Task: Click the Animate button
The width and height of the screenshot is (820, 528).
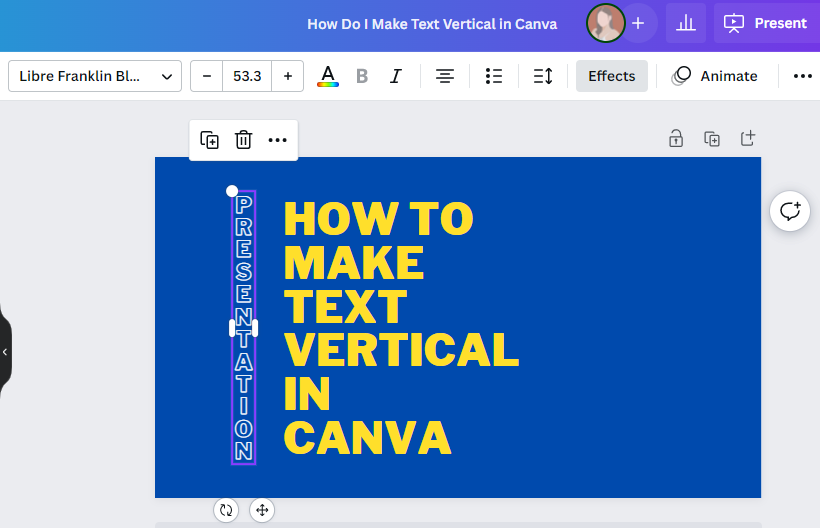Action: tap(715, 76)
